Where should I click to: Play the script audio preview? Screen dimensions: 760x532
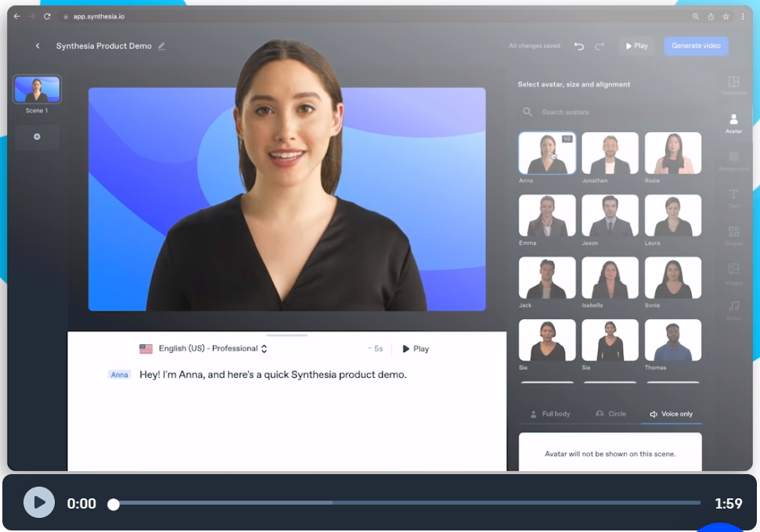tap(416, 349)
